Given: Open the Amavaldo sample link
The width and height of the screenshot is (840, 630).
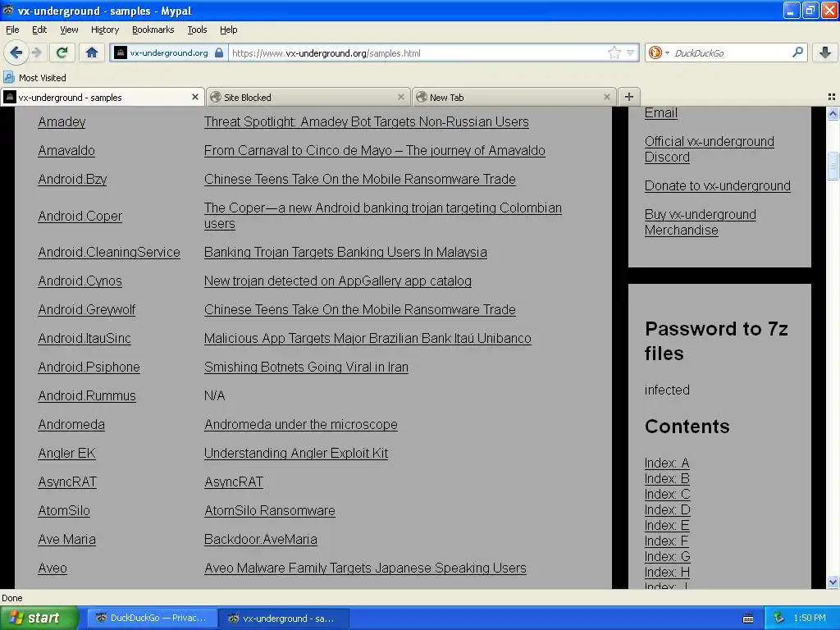Looking at the screenshot, I should point(66,151).
